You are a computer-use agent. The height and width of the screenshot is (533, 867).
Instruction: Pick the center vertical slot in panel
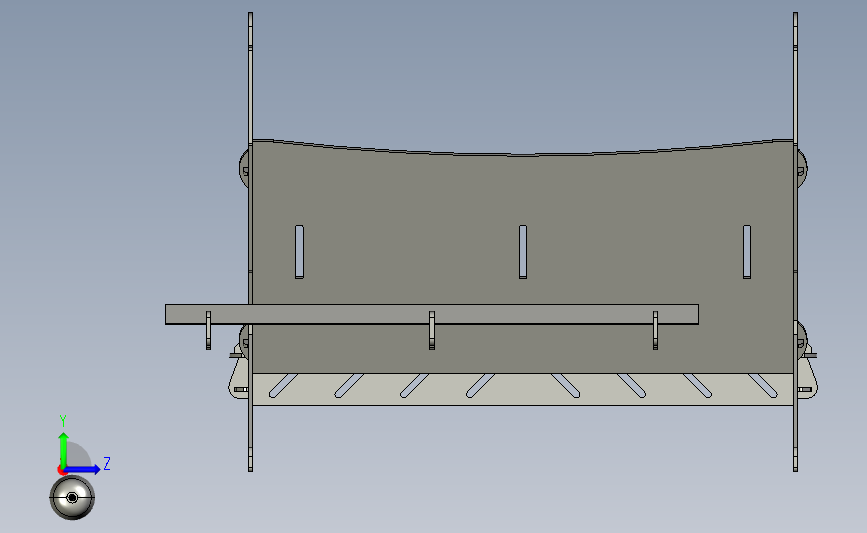523,252
